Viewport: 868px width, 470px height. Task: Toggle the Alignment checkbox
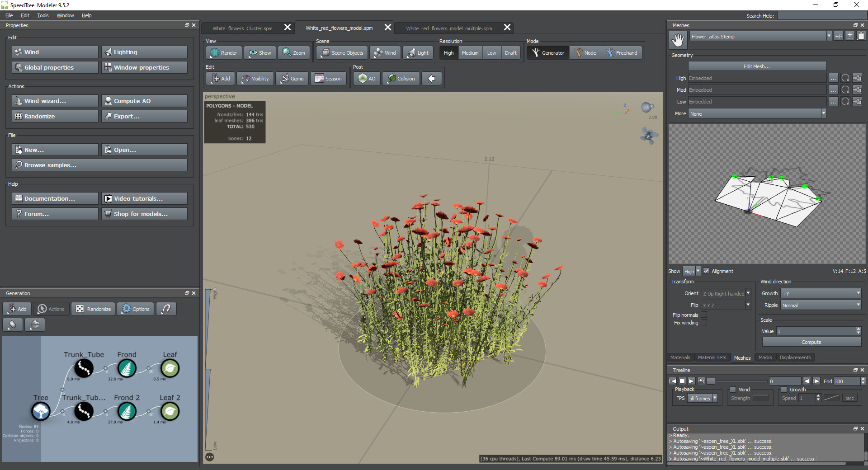[706, 271]
